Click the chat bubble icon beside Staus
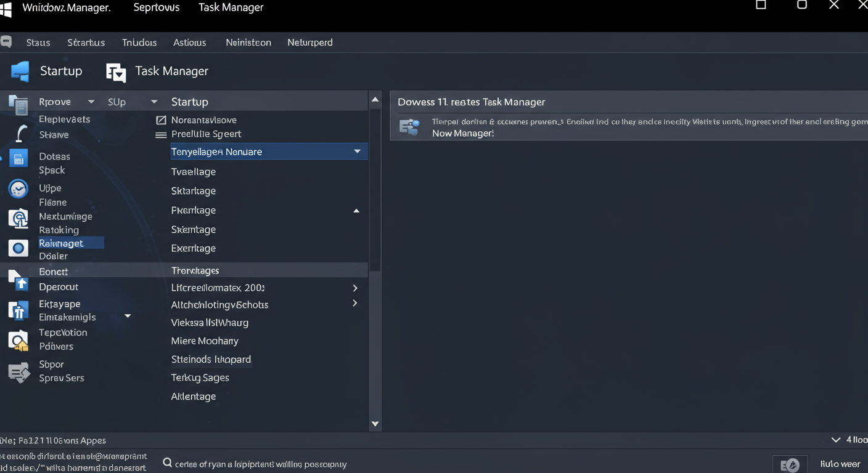The image size is (868, 473). tap(6, 42)
